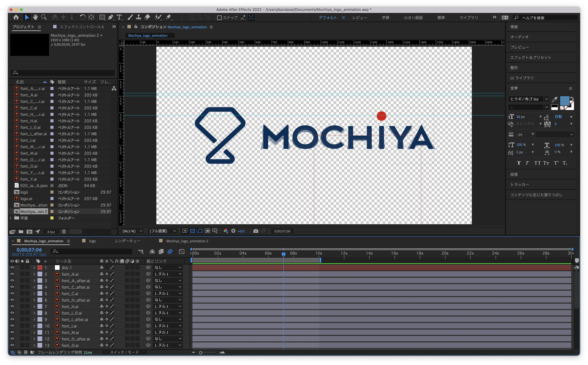
Task: Take snapshot with camera icon
Action: coord(256,231)
